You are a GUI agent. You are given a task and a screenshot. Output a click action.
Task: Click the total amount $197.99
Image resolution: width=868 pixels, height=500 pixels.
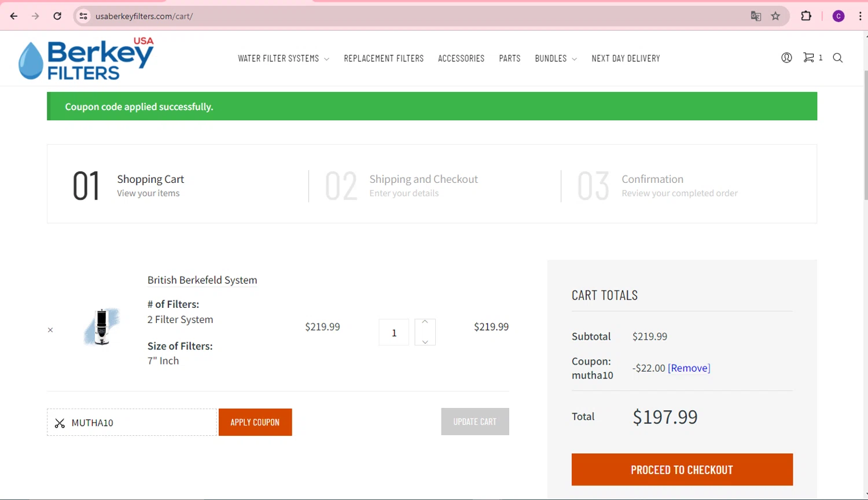point(665,417)
